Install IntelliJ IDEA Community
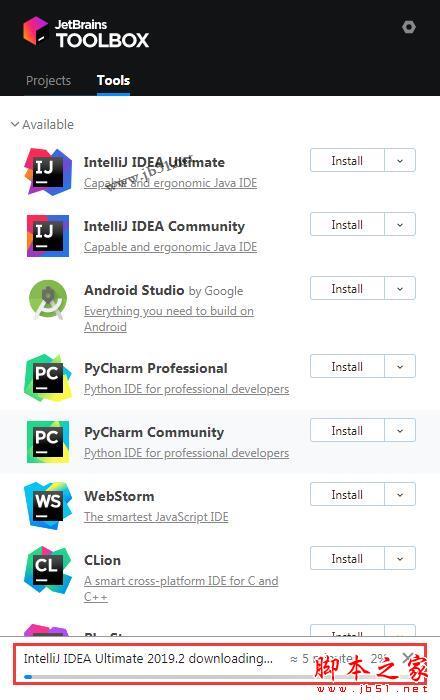This screenshot has width=440, height=700. click(347, 225)
